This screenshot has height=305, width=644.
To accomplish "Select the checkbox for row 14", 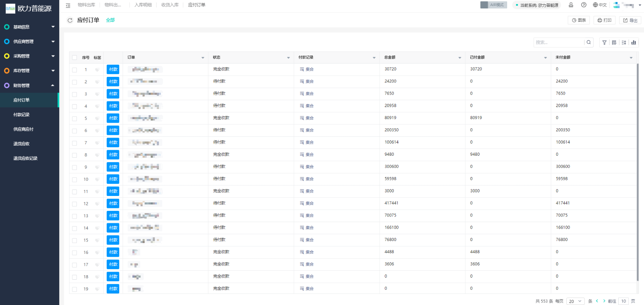I will point(74,228).
